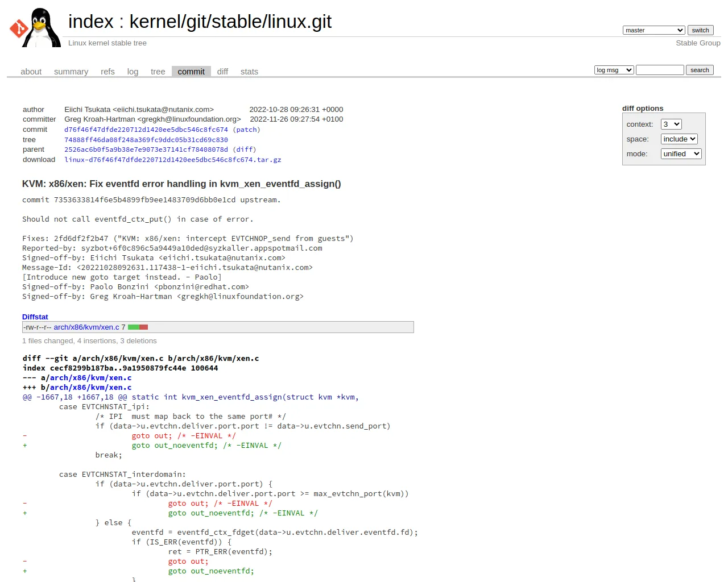Click the Tux penguin logo
This screenshot has height=582, width=728.
[35, 27]
